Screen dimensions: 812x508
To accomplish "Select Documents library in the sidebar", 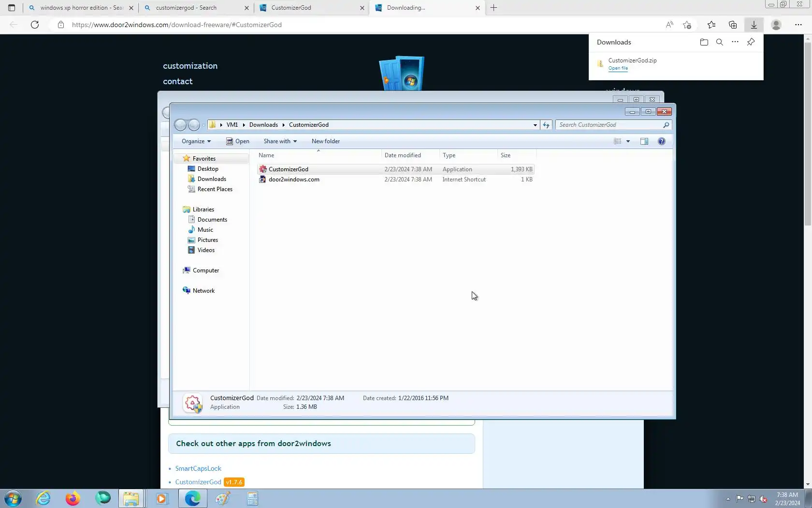I will tap(212, 220).
